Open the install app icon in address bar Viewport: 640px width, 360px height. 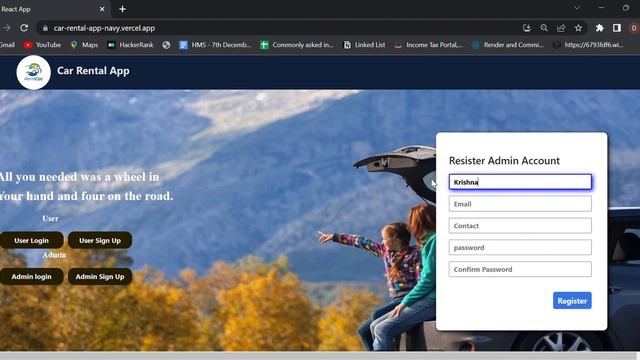527,28
